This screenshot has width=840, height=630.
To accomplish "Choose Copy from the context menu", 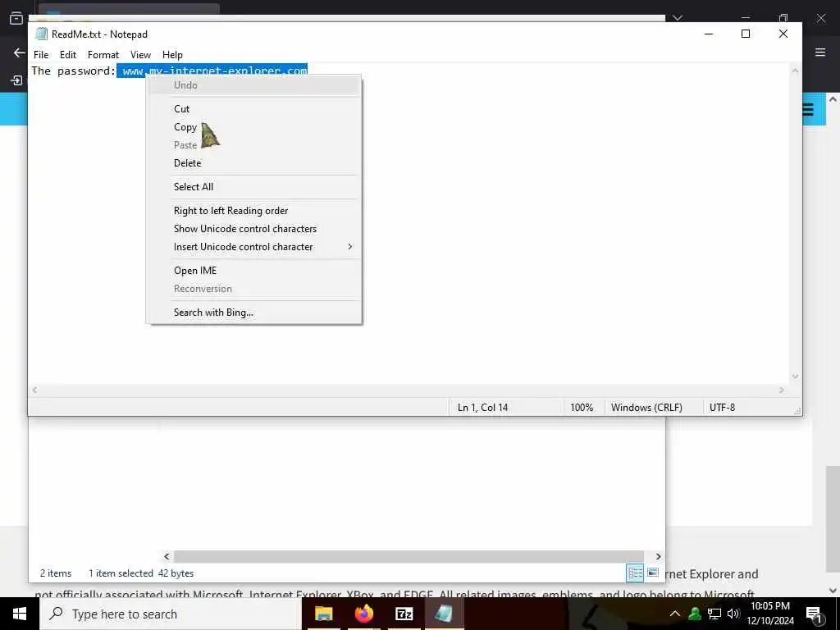I will click(185, 127).
